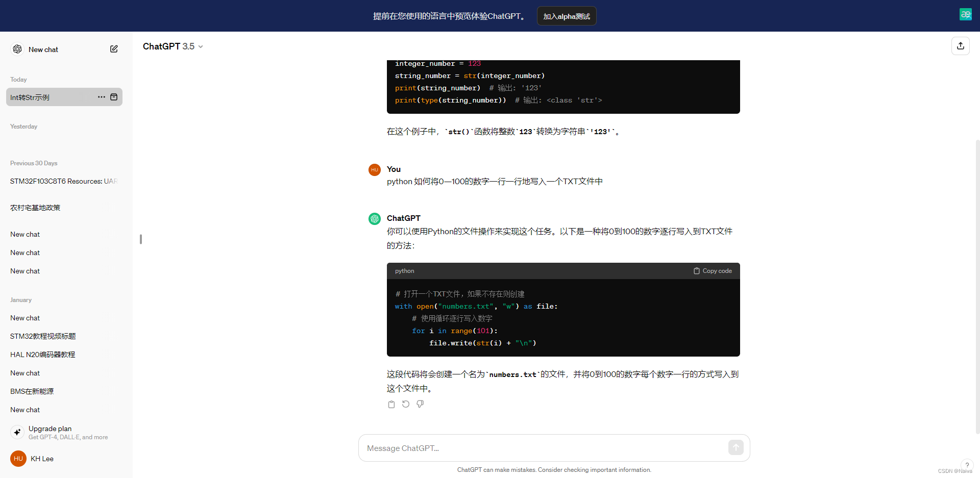Click the ChatGPT logo beside New chat
The height and width of the screenshot is (478, 980).
point(17,49)
